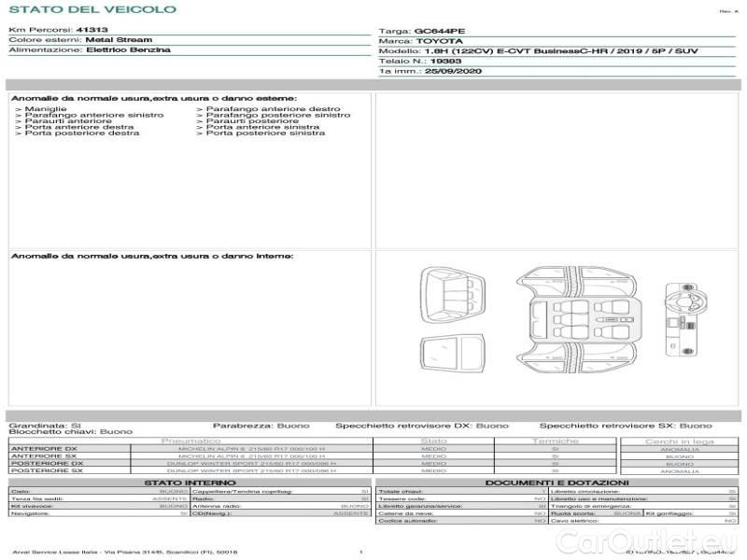This screenshot has height=560, width=747.
Task: Select 'Parafango posteriore sinistro' entry
Action: click(x=278, y=115)
